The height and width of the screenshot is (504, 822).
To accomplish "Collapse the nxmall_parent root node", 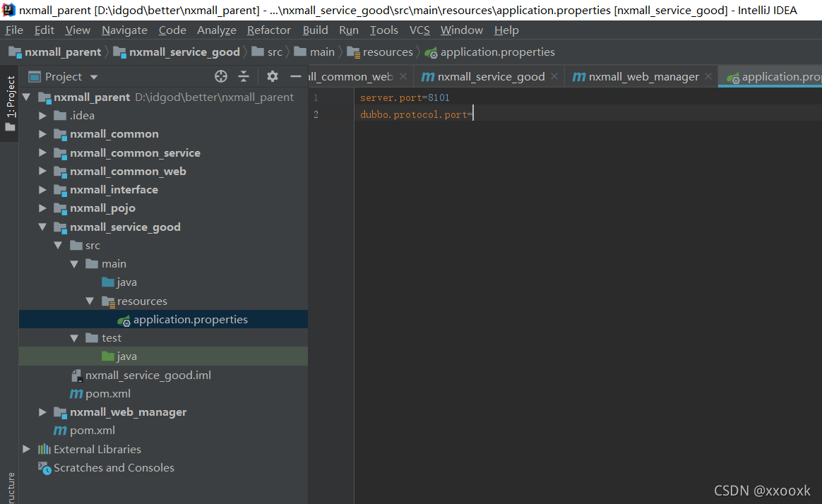I will point(26,97).
